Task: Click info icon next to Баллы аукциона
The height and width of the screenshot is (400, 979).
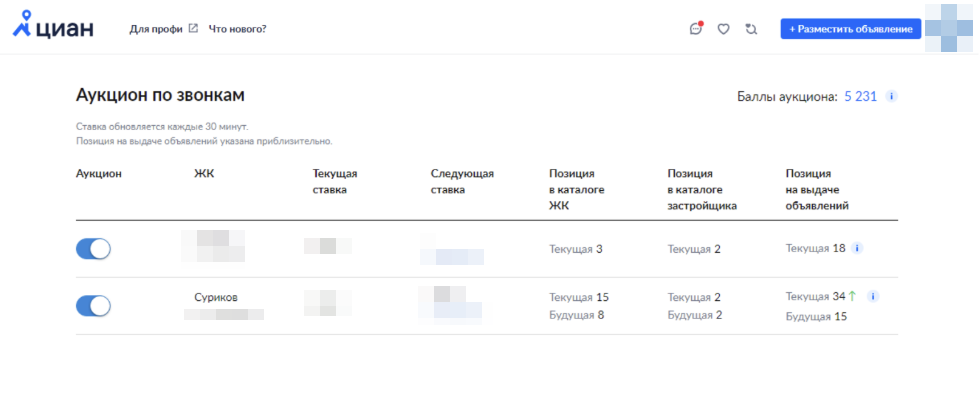Action: point(892,96)
